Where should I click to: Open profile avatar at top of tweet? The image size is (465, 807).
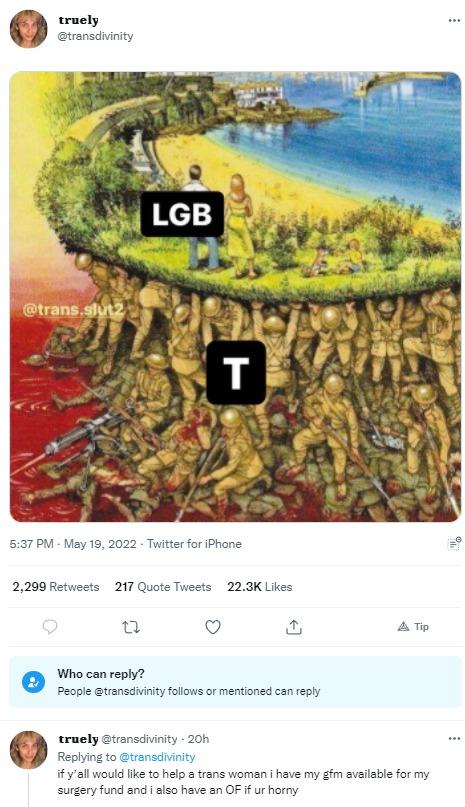pos(28,29)
